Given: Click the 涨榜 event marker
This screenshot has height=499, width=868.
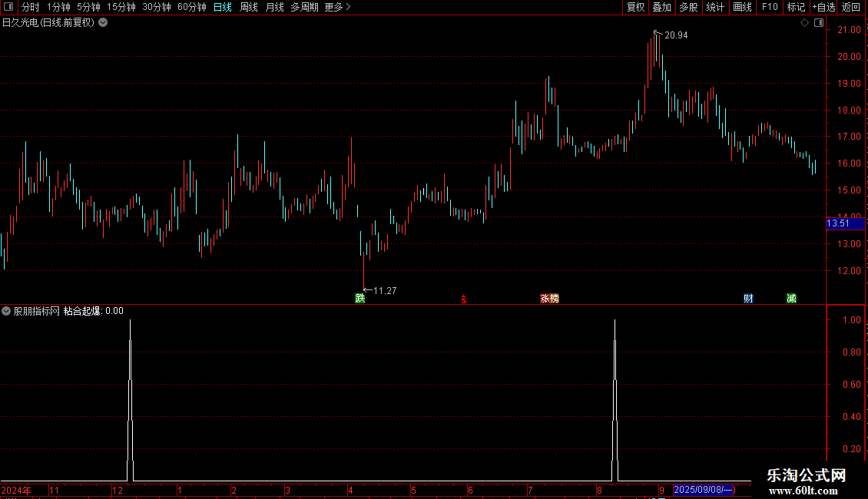Looking at the screenshot, I should click(550, 298).
